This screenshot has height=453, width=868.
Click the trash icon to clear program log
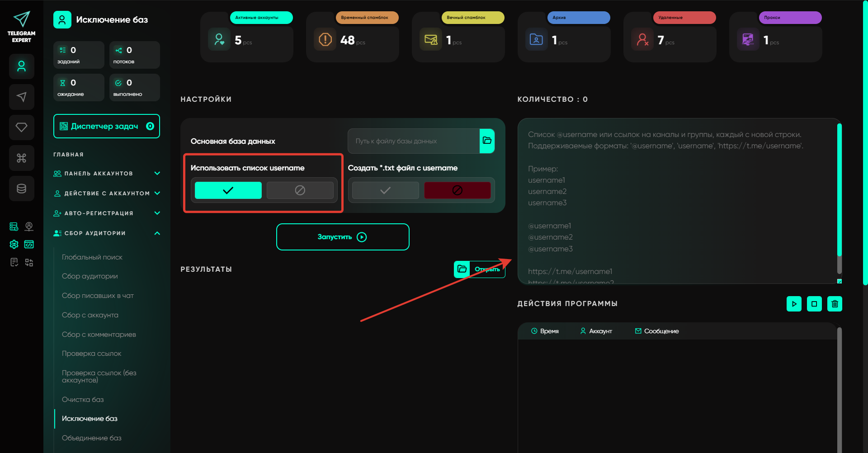click(835, 304)
